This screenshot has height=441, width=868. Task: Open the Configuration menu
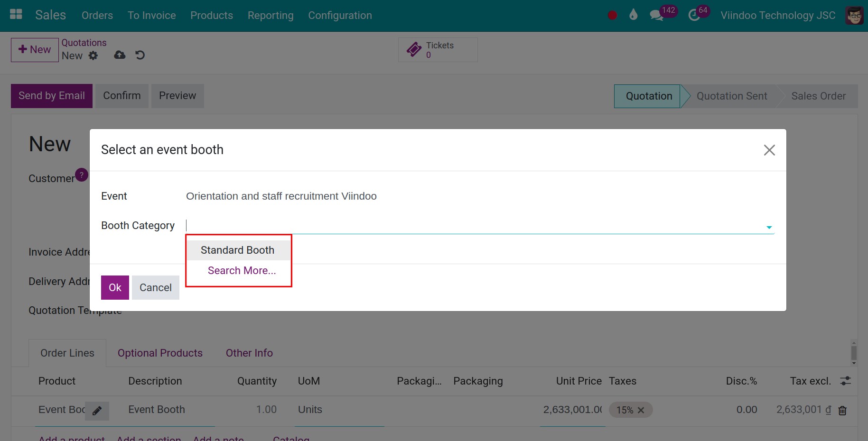coord(340,15)
